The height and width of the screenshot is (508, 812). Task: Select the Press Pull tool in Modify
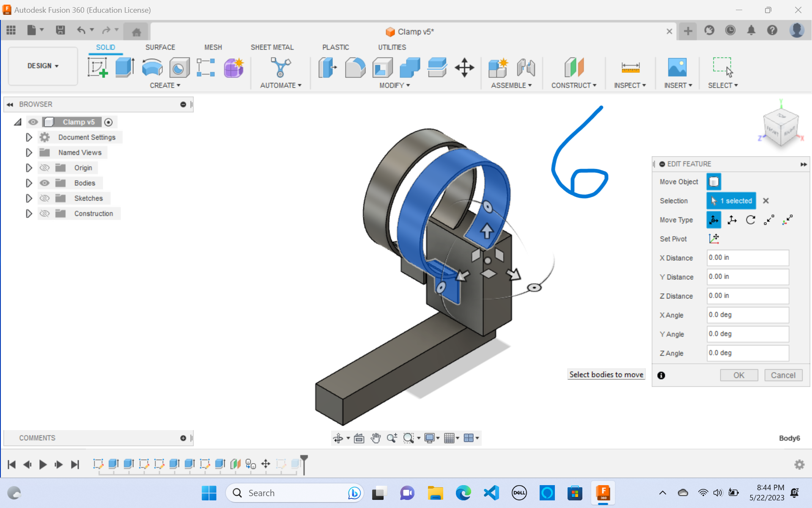(x=328, y=68)
